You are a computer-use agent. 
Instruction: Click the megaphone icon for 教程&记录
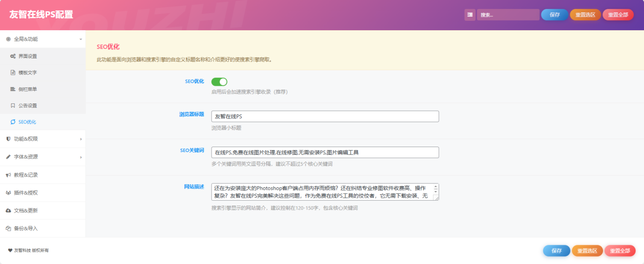[8, 175]
